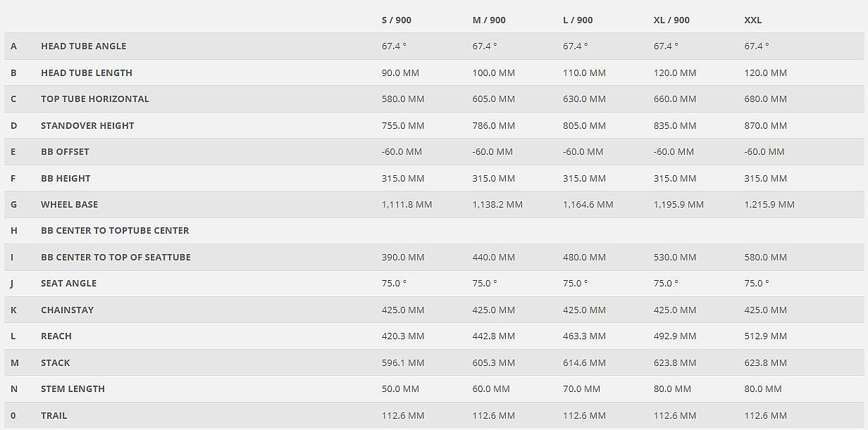Click the STANDOVER HEIGHT row label
This screenshot has width=868, height=430.
click(87, 125)
